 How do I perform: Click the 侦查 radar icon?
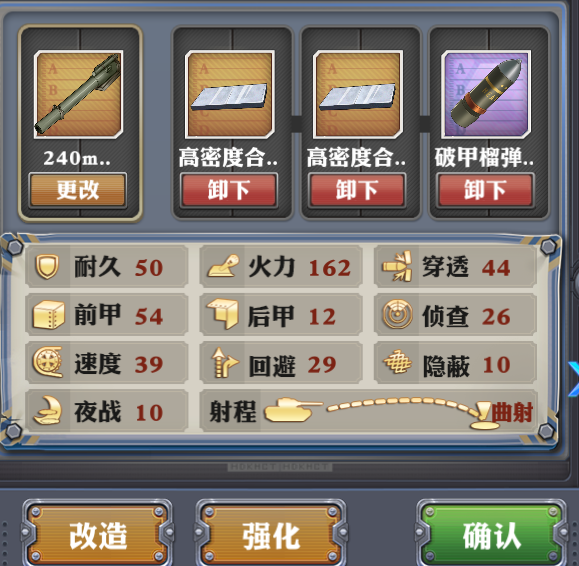point(397,315)
